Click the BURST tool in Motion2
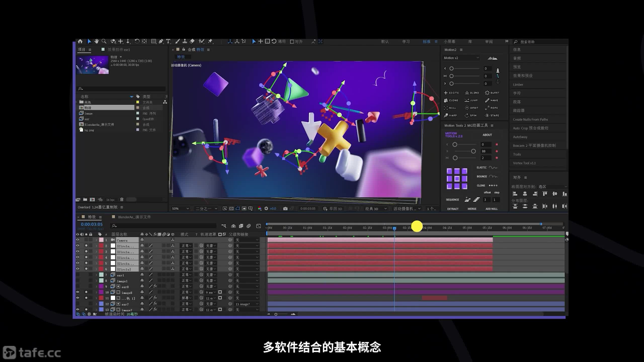This screenshot has height=362, width=644. pos(492,93)
